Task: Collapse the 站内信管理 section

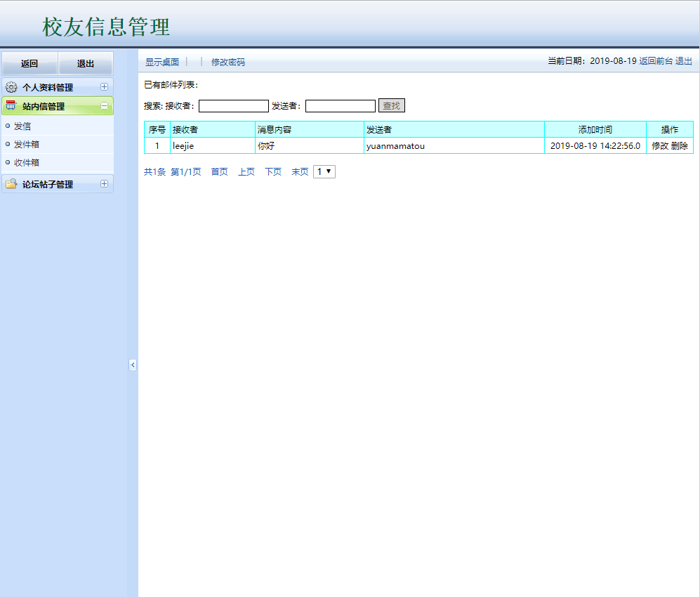Action: click(x=106, y=105)
